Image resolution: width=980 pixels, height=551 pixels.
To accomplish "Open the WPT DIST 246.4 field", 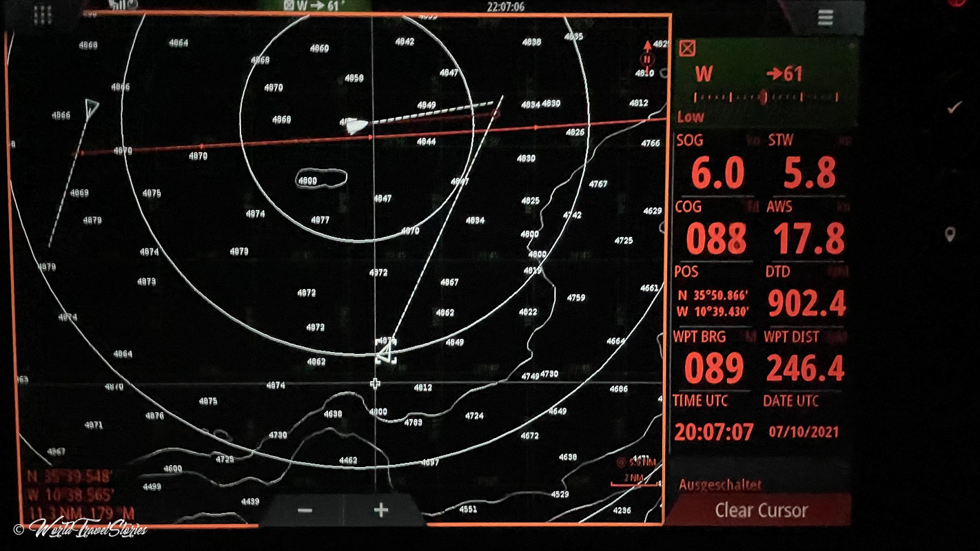I will click(x=805, y=360).
